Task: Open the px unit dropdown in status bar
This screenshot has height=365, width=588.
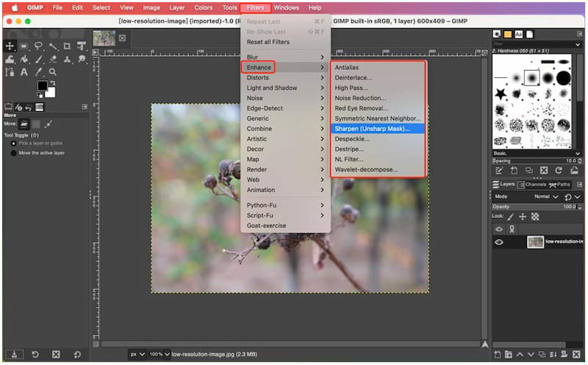Action: [137, 354]
